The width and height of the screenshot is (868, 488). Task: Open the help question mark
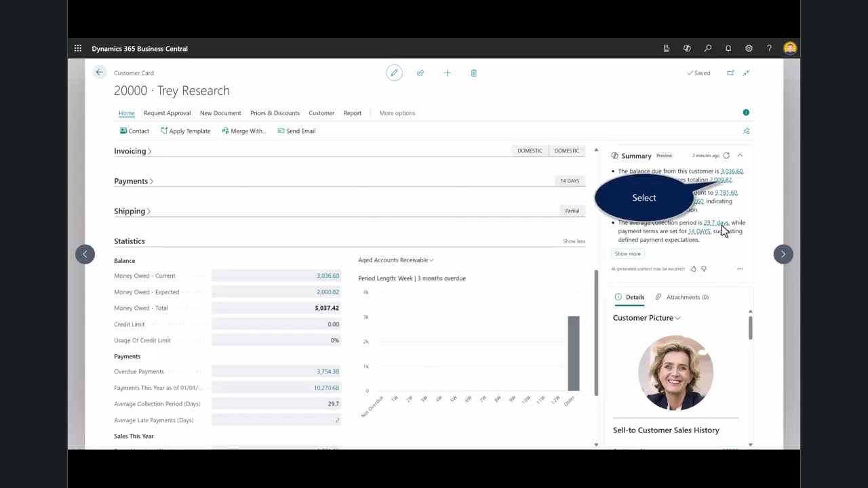click(769, 49)
